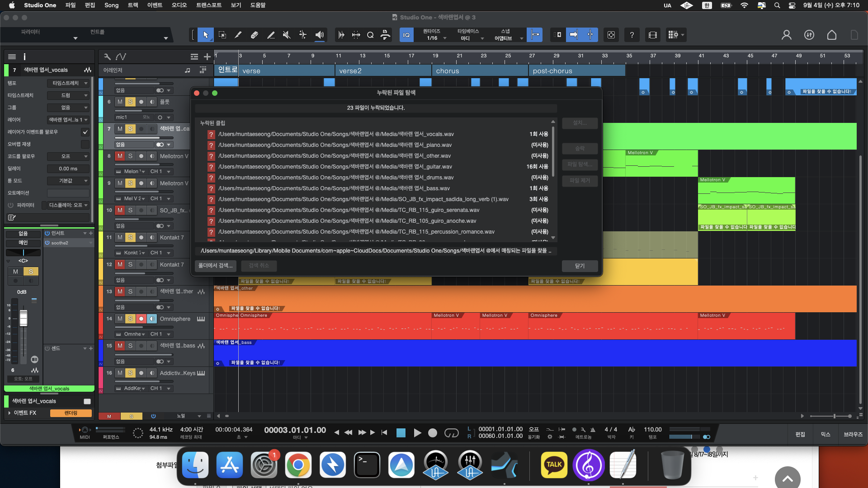Toggle 오버랩 재생 checkbox
This screenshot has width=868, height=488.
pyautogui.click(x=85, y=144)
